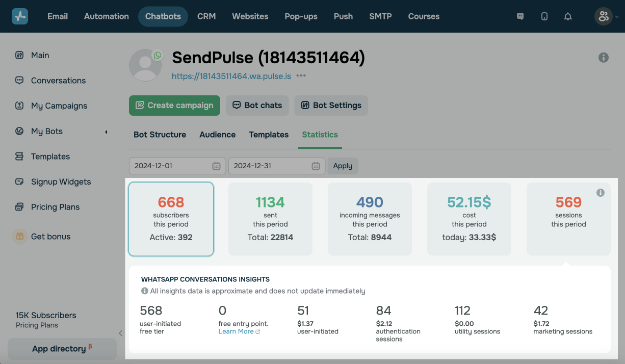Open the start date calendar icon

(216, 166)
